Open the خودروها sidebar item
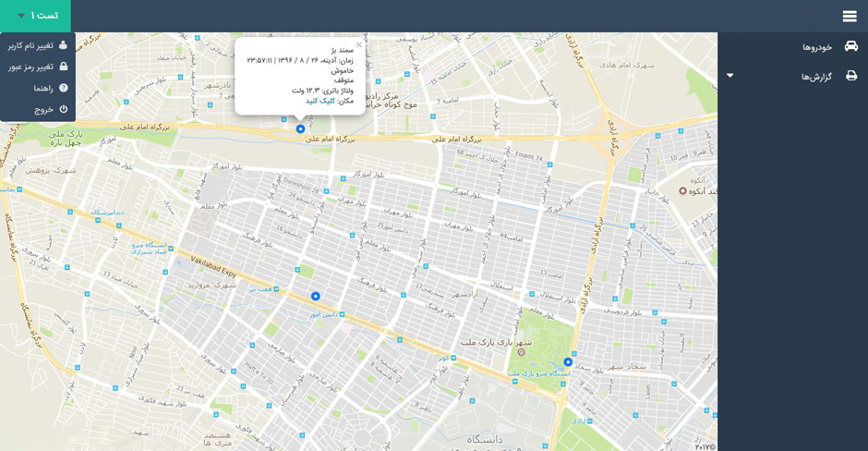Image resolution: width=868 pixels, height=451 pixels. pos(816,47)
